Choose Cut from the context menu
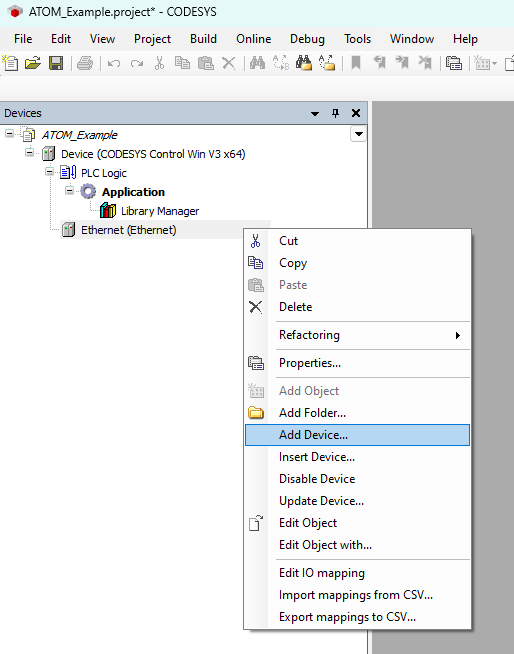The height and width of the screenshot is (654, 514). 358,241
